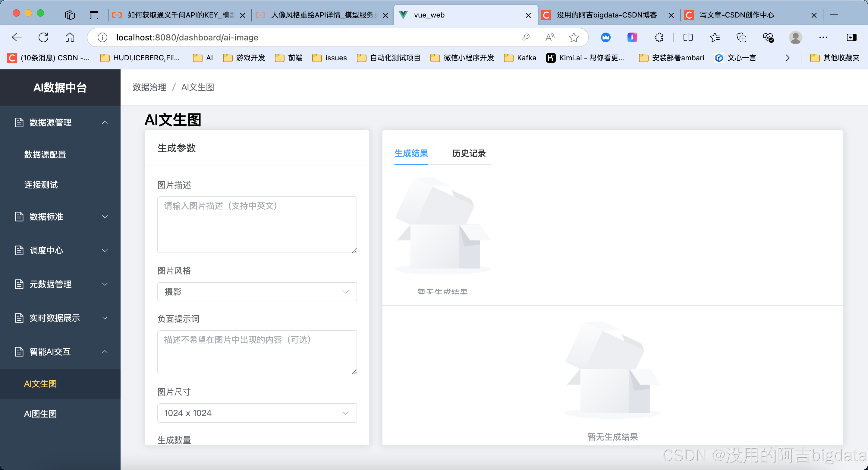
Task: Open the read aloud icon
Action: 549,37
